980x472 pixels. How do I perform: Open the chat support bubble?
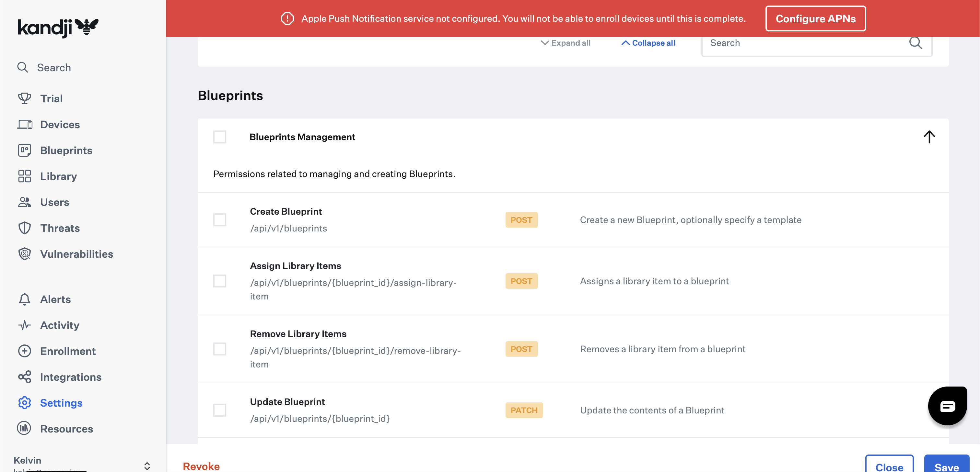pos(947,406)
